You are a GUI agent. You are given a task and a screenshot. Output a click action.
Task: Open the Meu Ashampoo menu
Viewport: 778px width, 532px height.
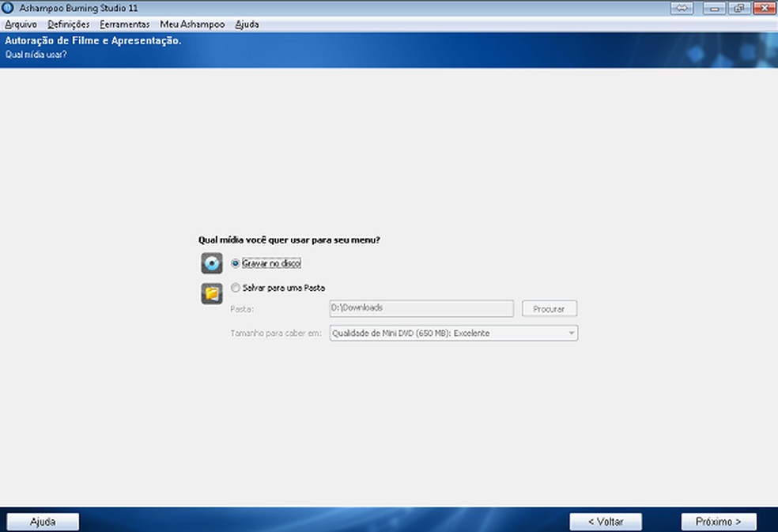click(192, 25)
